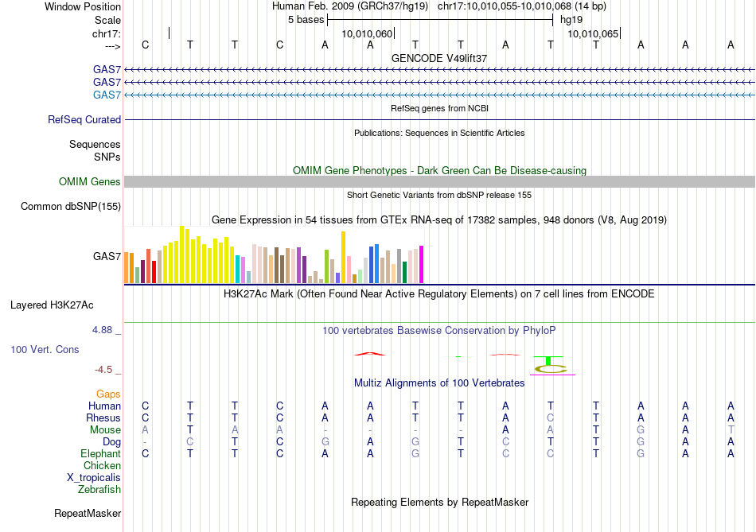756x532 pixels.
Task: Click the Common dbSNP(155) track label
Action: click(x=70, y=206)
